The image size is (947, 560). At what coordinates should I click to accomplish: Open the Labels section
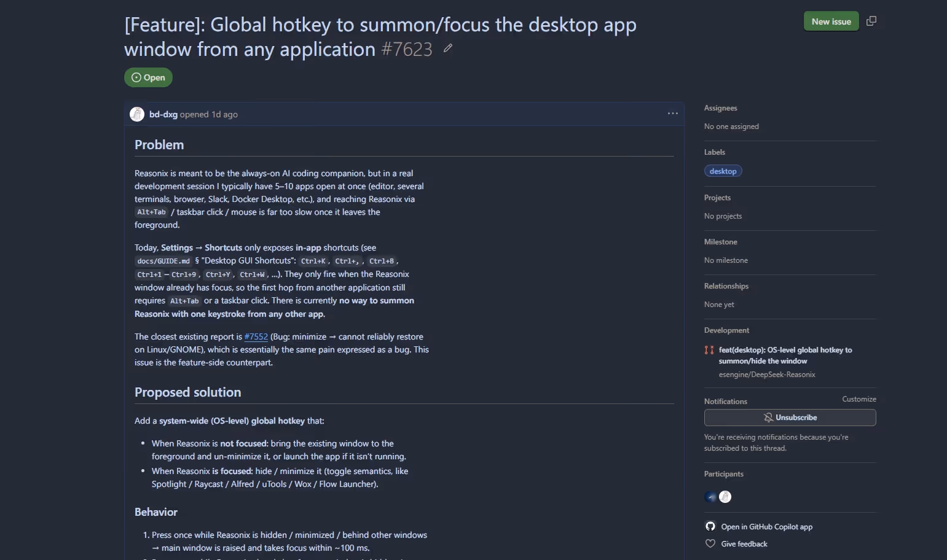[x=715, y=152]
